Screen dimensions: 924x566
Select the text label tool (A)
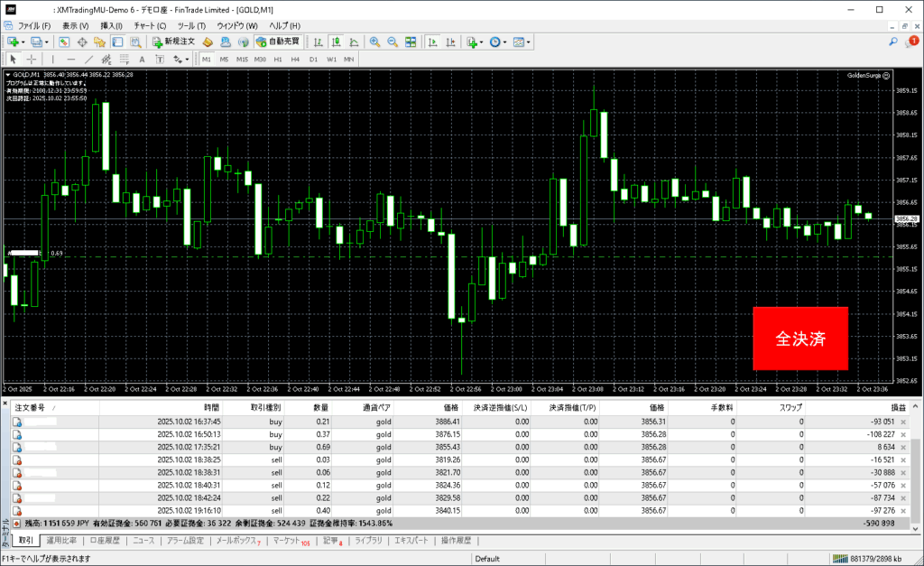click(x=142, y=60)
